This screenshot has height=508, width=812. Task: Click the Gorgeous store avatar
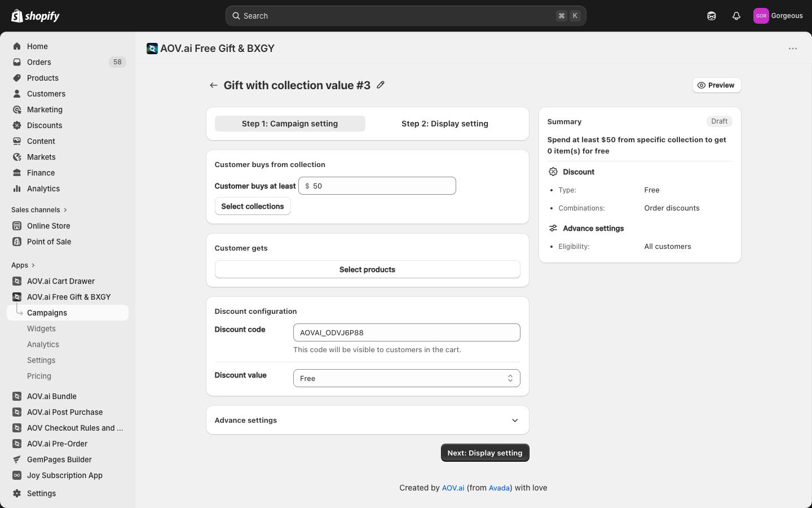pyautogui.click(x=761, y=16)
